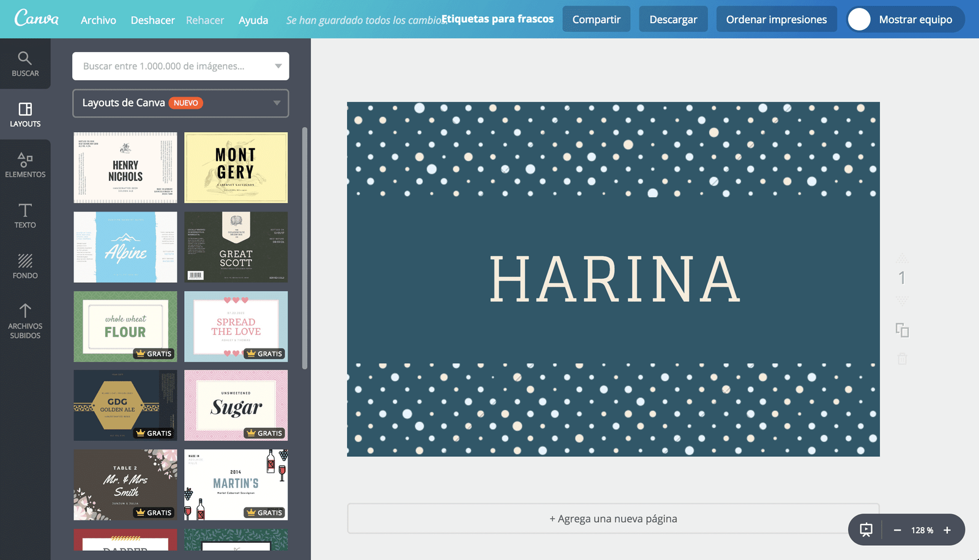This screenshot has width=979, height=560.
Task: Open the Fondo panel
Action: (x=25, y=267)
